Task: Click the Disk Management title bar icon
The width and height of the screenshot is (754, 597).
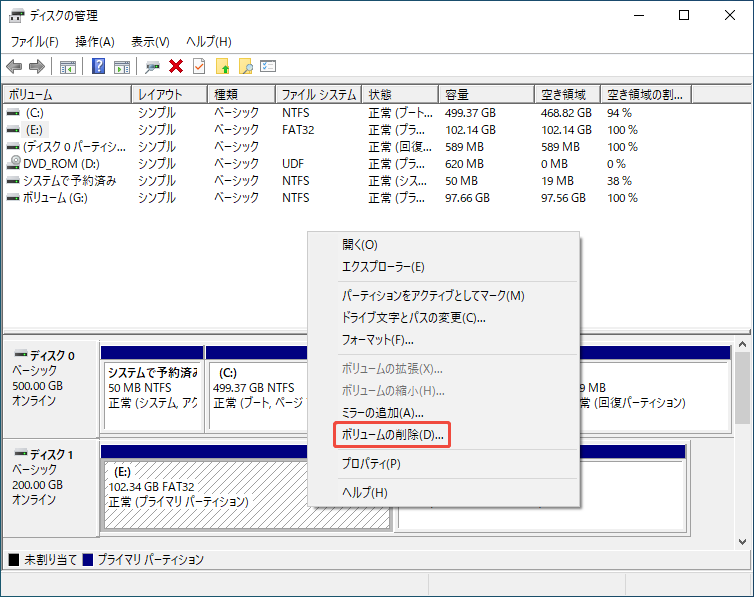Action: coord(16,15)
